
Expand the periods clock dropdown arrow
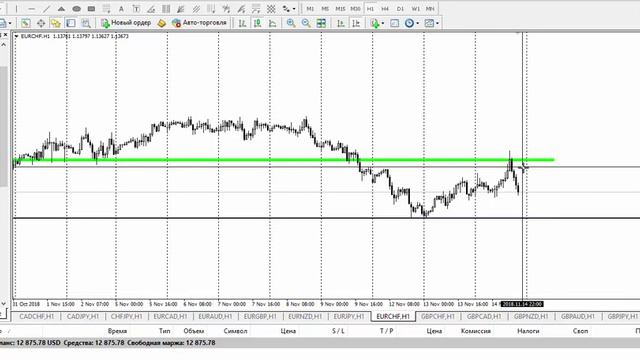417,23
